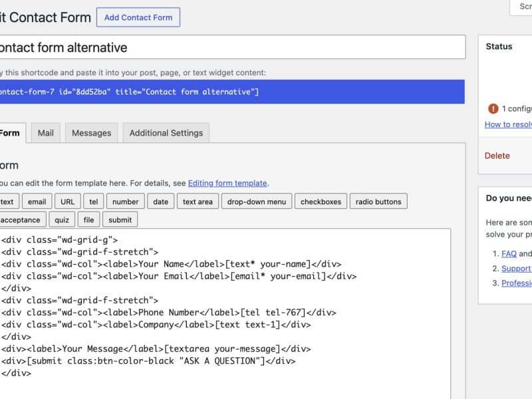Follow the Editing form template link
The width and height of the screenshot is (532, 399).
tap(227, 184)
